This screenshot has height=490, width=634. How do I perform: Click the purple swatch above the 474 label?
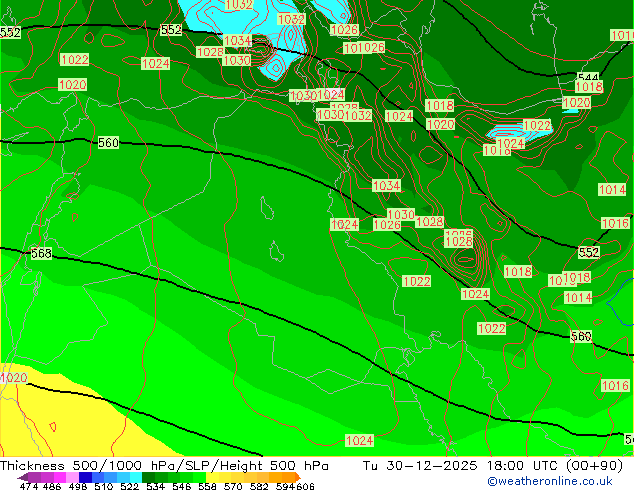pos(34,477)
